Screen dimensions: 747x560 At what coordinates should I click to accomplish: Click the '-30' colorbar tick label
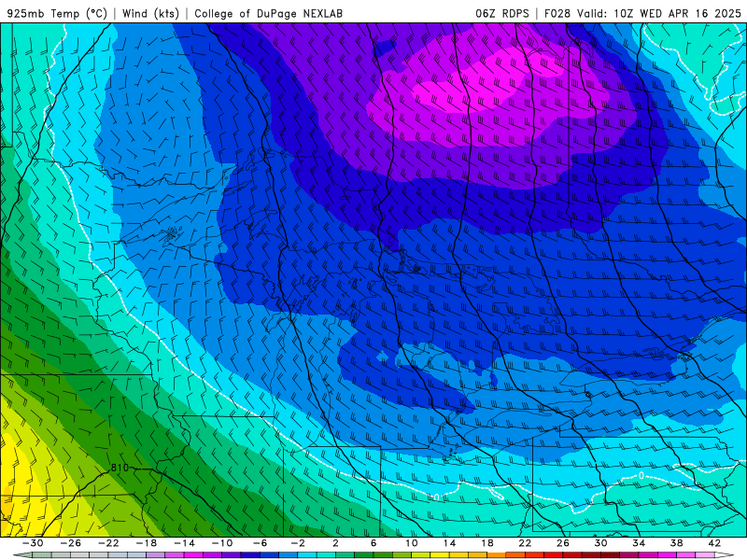click(33, 543)
